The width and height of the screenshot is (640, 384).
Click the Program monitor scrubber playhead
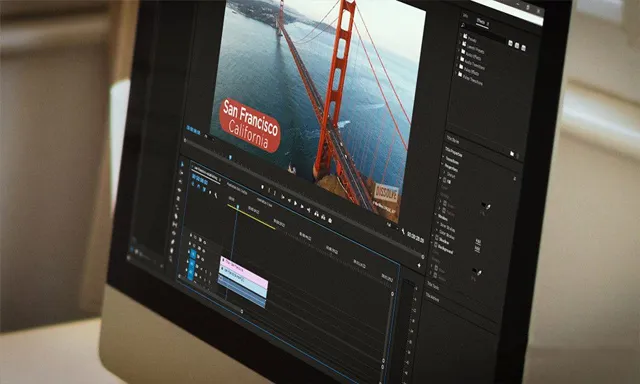pyautogui.click(x=230, y=157)
